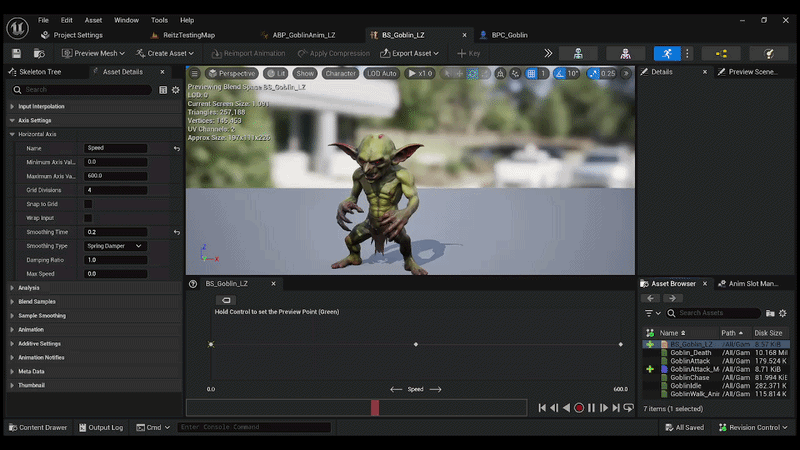The width and height of the screenshot is (800, 450).
Task: Pause the animation preview
Action: (591, 408)
